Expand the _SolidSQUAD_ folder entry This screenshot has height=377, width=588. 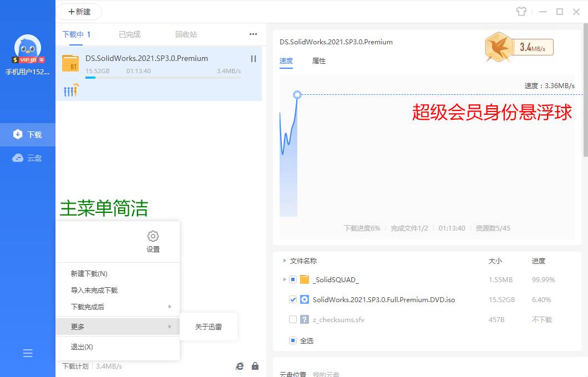point(283,279)
